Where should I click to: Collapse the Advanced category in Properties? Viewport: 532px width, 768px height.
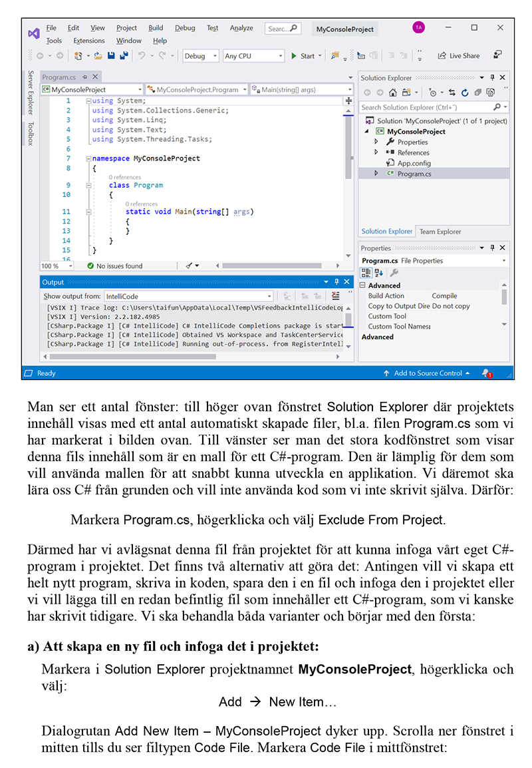coord(362,285)
